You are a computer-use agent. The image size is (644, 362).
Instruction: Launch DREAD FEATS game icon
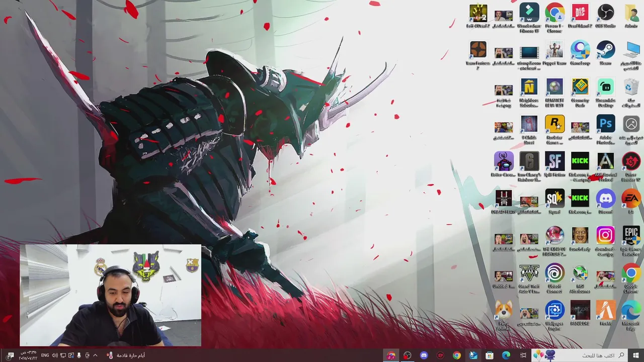pos(504,202)
